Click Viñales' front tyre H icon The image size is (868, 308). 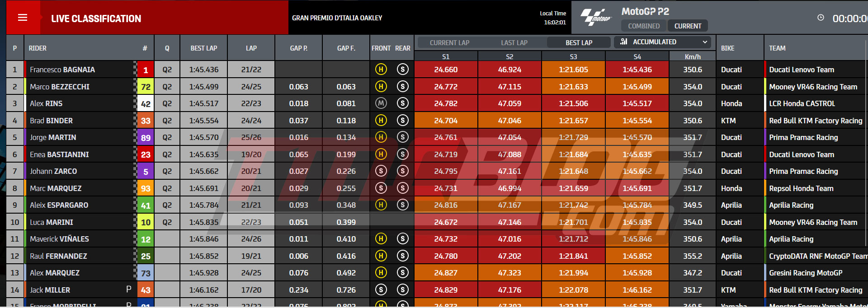[x=381, y=238]
